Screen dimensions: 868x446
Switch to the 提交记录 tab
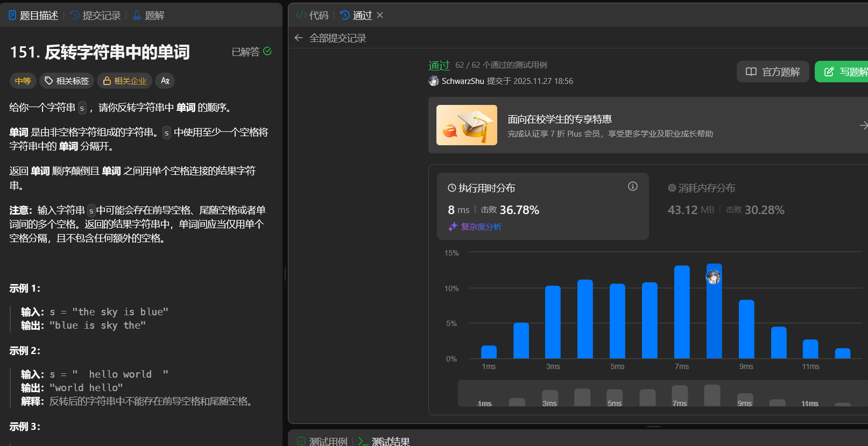(x=95, y=16)
